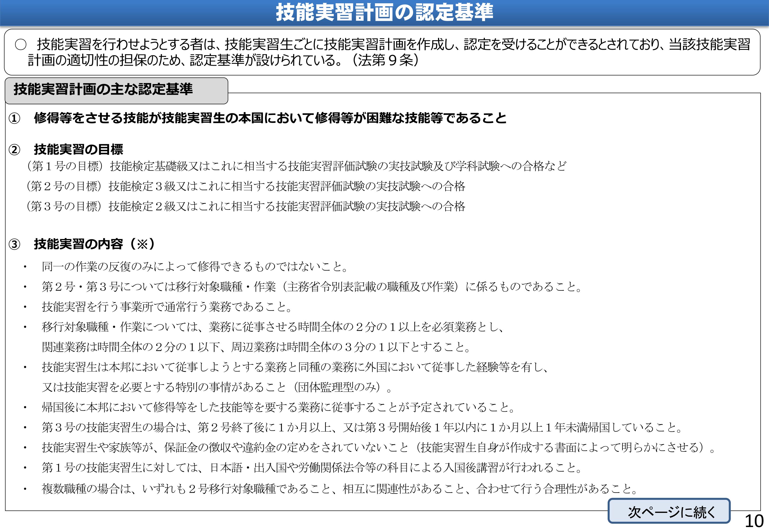Click the 第２号の目標 line
Viewport: 769px width, 532px height.
click(245, 186)
